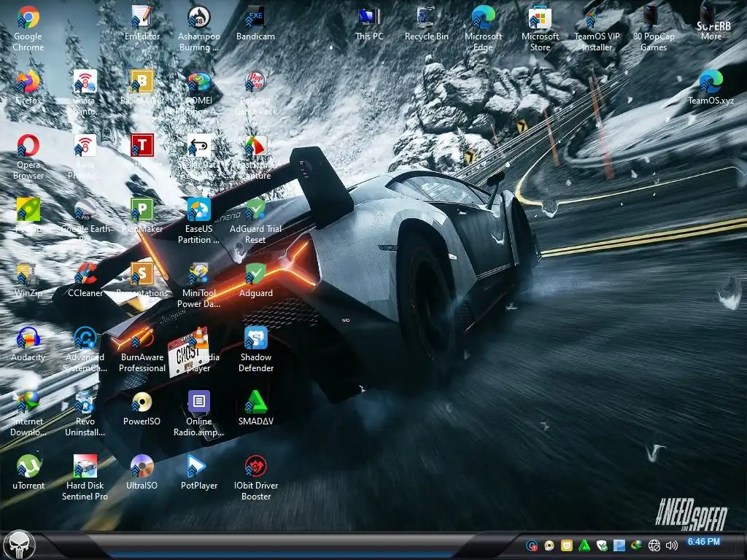The height and width of the screenshot is (560, 747).
Task: Open the red TextMaker T icon
Action: point(142,146)
